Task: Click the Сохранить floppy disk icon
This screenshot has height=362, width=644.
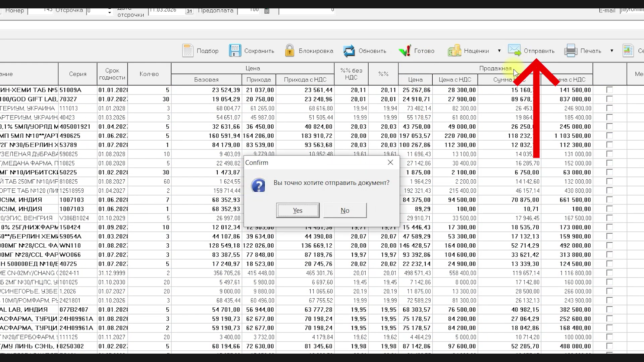Action: [235, 51]
